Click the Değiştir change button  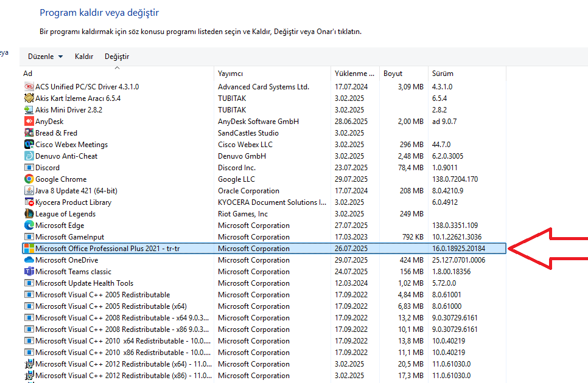click(x=117, y=57)
